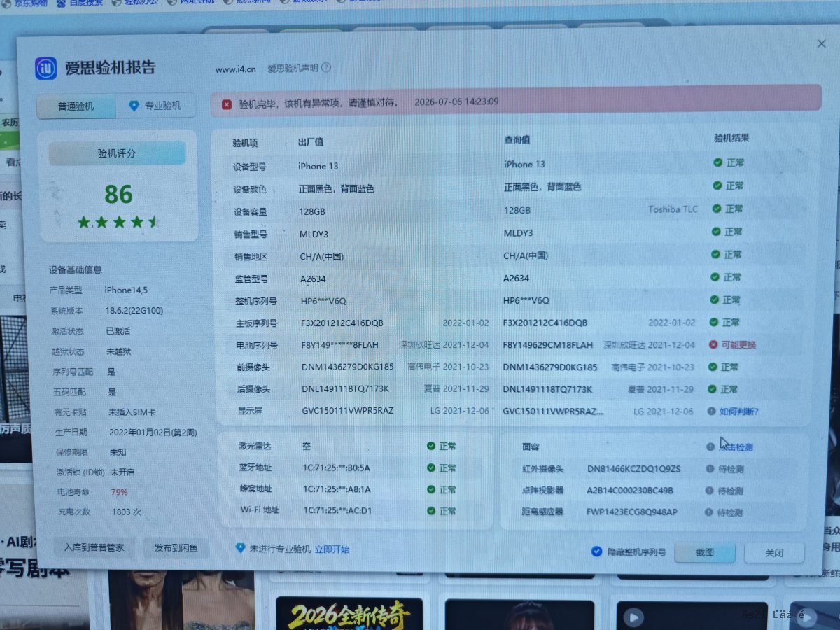Click the system version 18.6.2(22G100)
The height and width of the screenshot is (630, 840).
[x=134, y=311]
